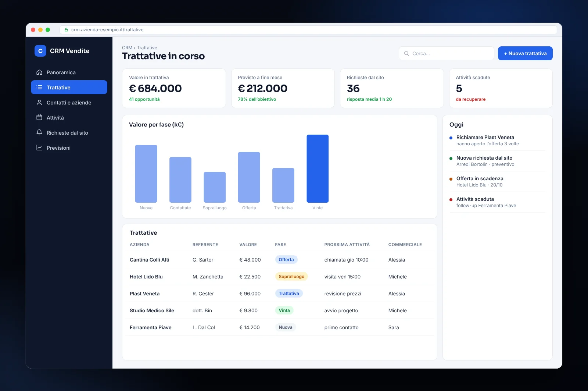Viewport: 588px width, 391px height.
Task: Click the value € 96.000
Action: click(250, 294)
